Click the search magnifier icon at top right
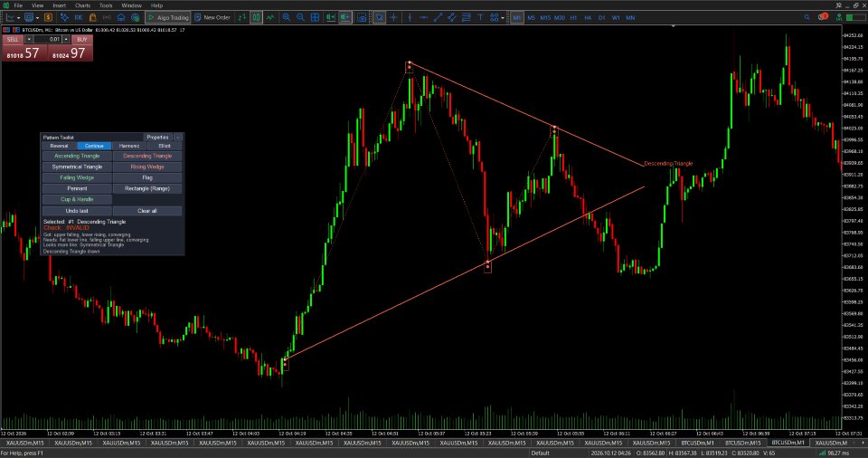Screen dimensions: 868x458 click(x=807, y=18)
